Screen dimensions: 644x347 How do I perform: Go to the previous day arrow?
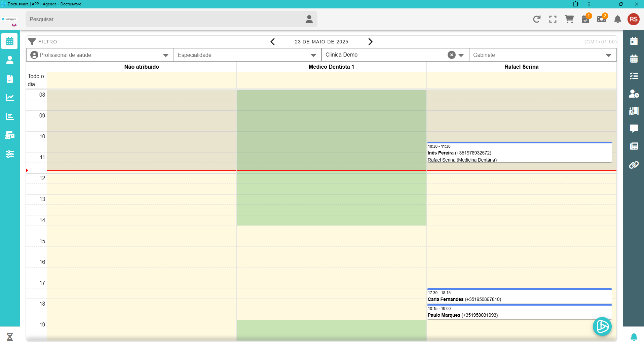273,42
